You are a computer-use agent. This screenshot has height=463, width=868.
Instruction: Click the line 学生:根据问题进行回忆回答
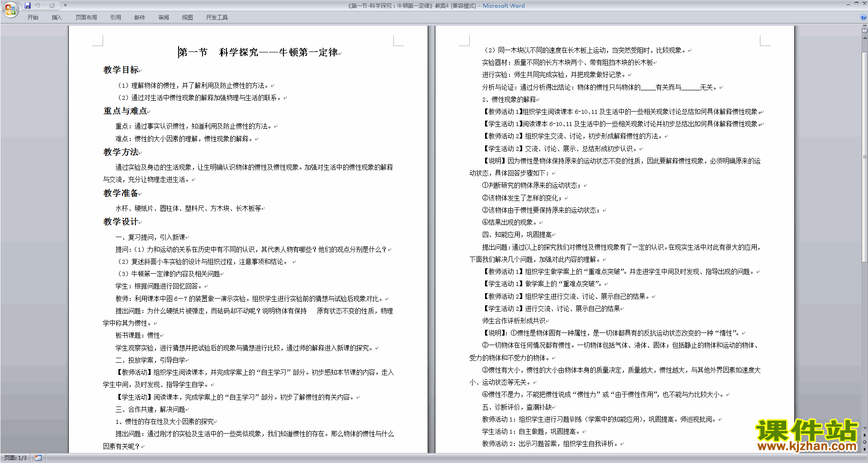pyautogui.click(x=160, y=286)
